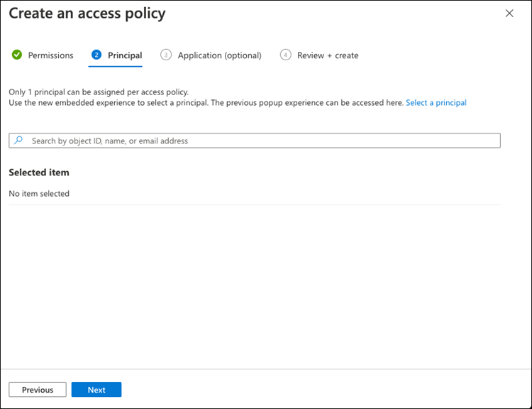Click the blue underline beneath the Principal tab
This screenshot has width=532, height=409.
(116, 66)
